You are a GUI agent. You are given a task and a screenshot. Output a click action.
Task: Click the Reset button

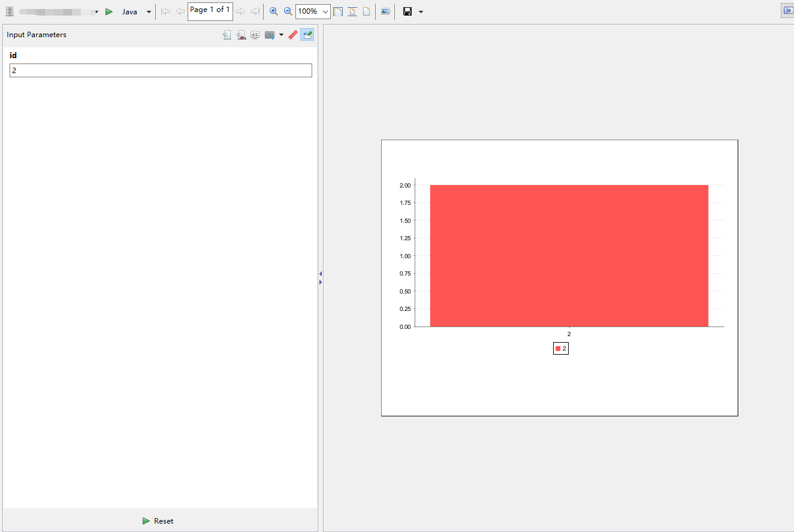click(x=158, y=521)
